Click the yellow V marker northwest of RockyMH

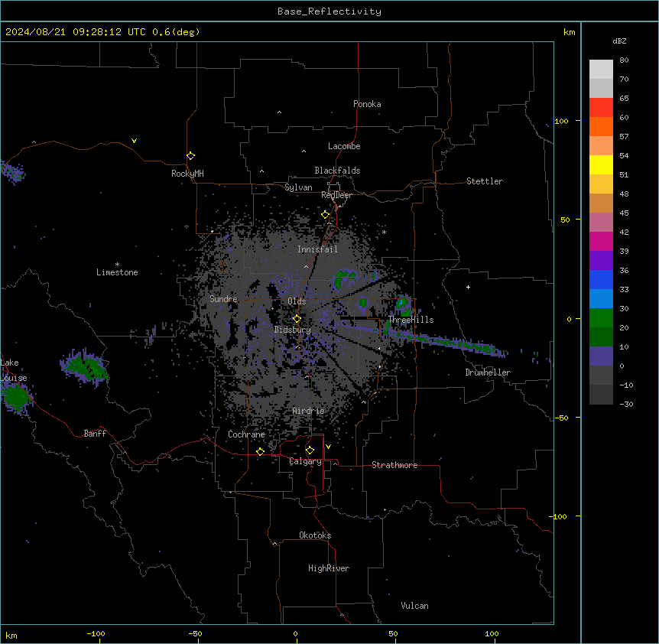pos(134,141)
